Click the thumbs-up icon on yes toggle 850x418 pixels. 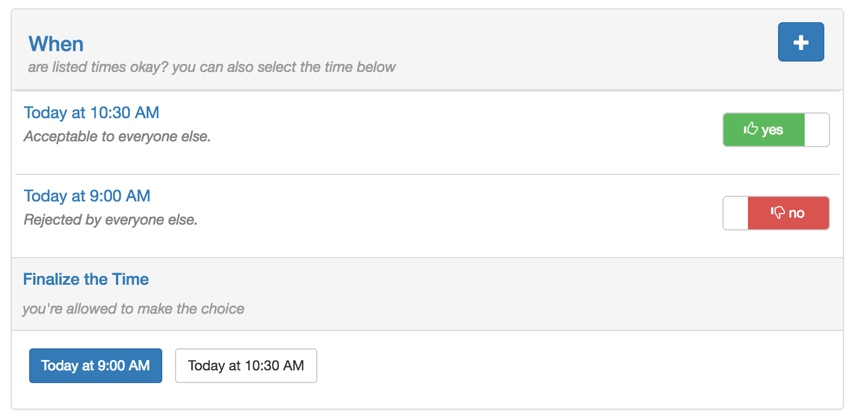coord(751,129)
